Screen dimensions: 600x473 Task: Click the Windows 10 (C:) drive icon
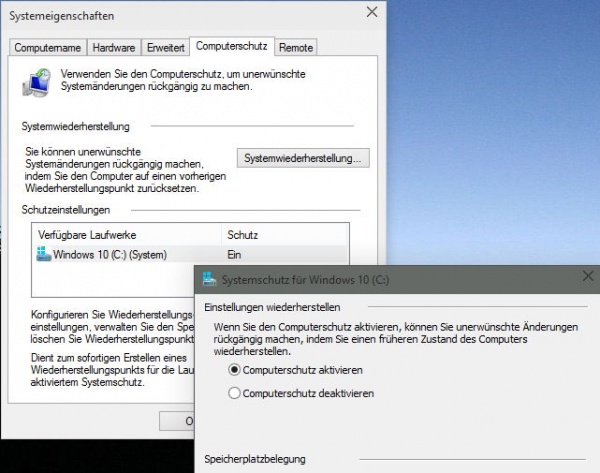tap(43, 254)
